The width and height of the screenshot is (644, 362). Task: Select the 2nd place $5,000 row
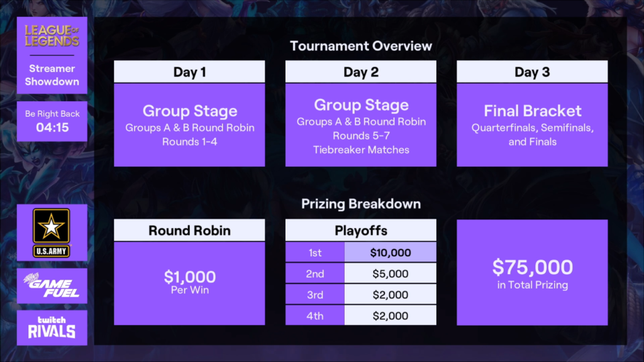pos(361,273)
